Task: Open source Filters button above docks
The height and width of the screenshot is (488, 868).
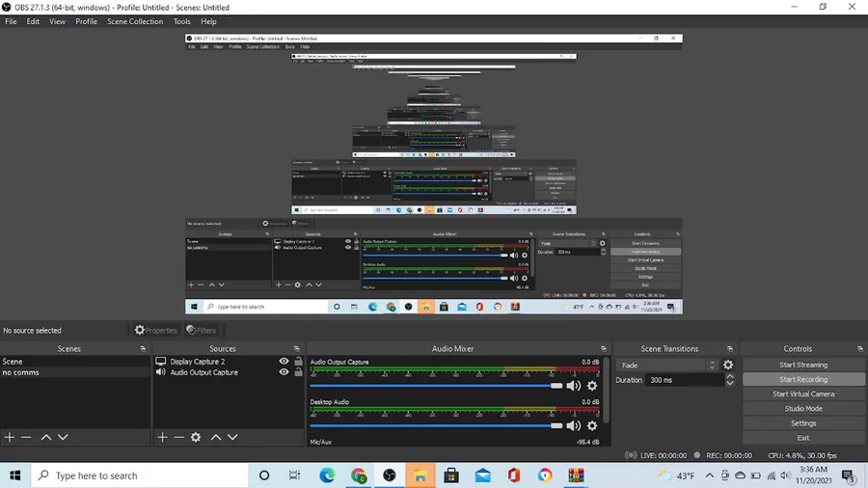Action: pyautogui.click(x=201, y=330)
